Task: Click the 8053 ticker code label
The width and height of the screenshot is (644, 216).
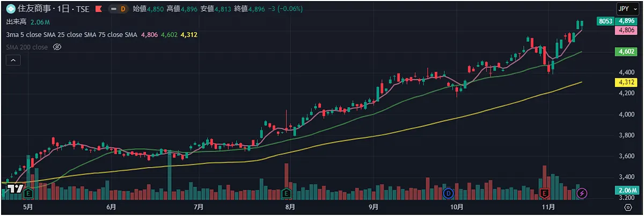Action: [x=605, y=21]
